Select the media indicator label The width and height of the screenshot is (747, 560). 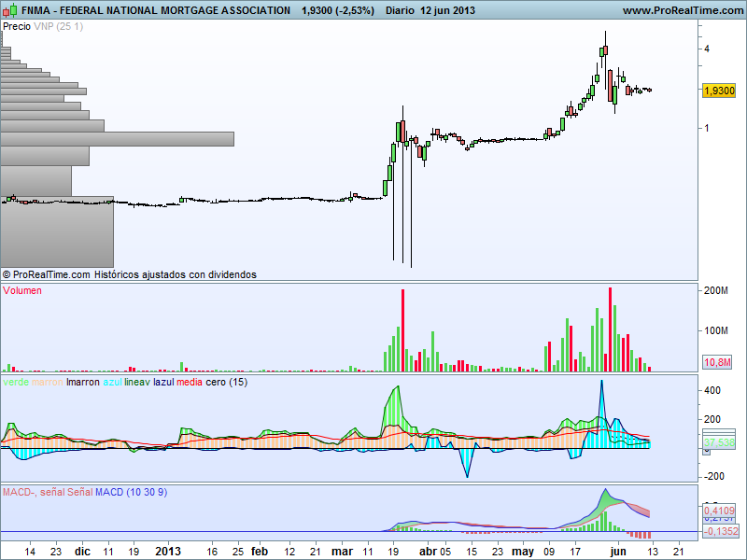190,382
